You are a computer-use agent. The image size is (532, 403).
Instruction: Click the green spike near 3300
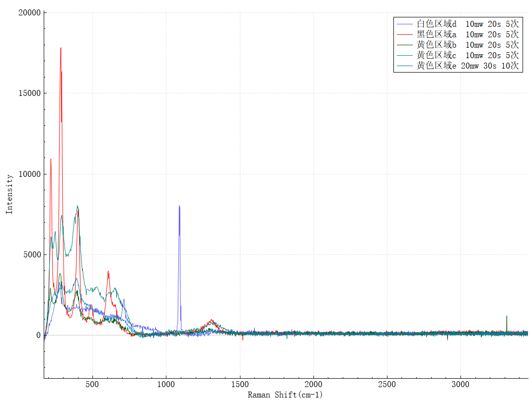click(506, 317)
